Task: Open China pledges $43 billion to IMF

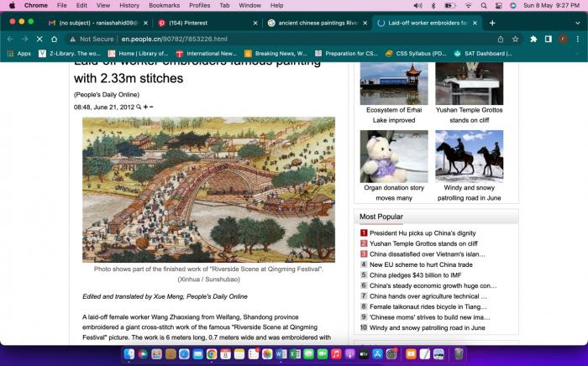Action: 416,275
